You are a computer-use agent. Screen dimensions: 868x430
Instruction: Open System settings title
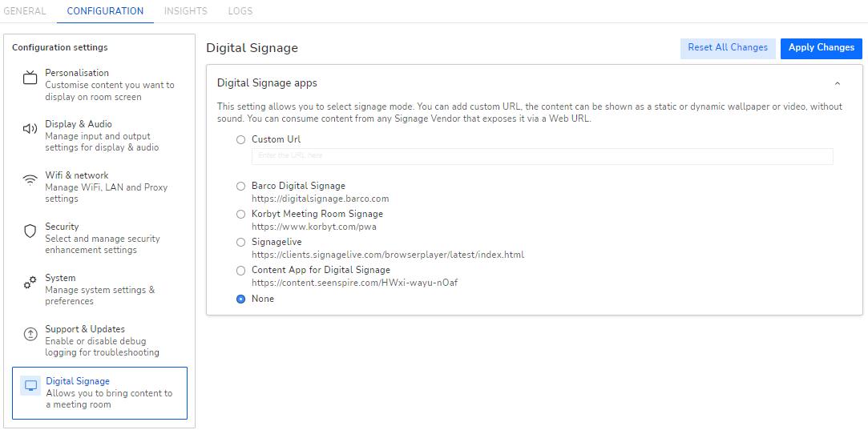pyautogui.click(x=60, y=278)
